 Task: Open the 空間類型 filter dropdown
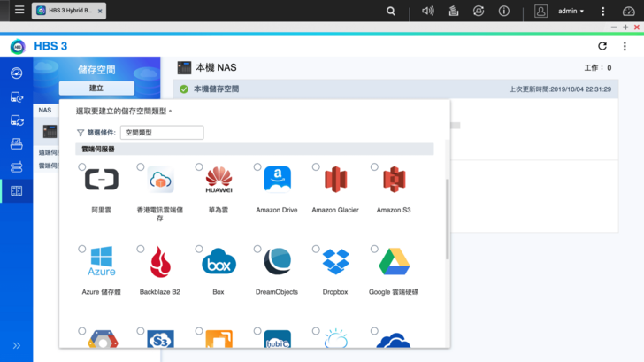162,132
